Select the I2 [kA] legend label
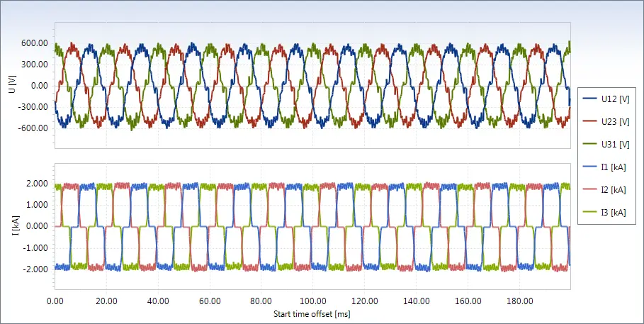The height and width of the screenshot is (324, 644). [x=614, y=189]
